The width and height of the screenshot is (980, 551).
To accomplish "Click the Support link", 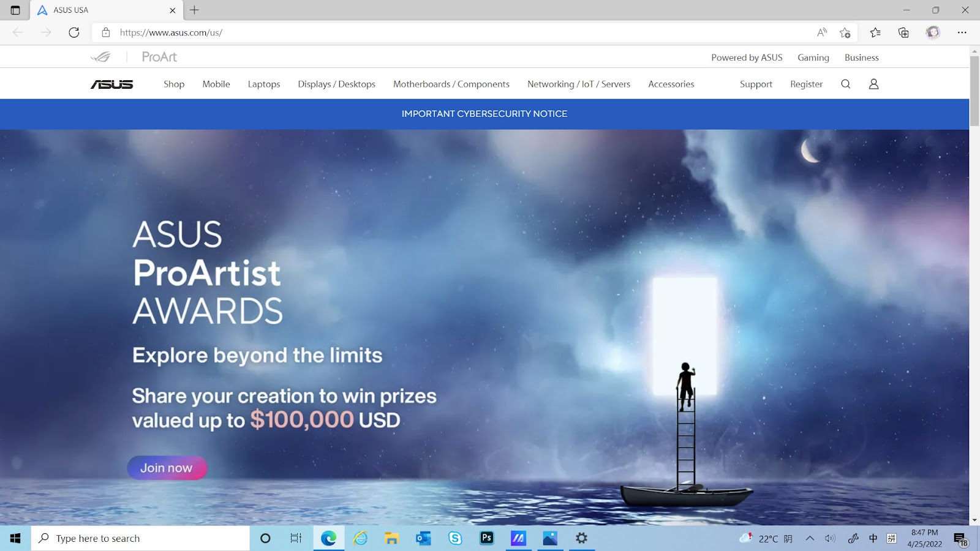I will pos(756,84).
